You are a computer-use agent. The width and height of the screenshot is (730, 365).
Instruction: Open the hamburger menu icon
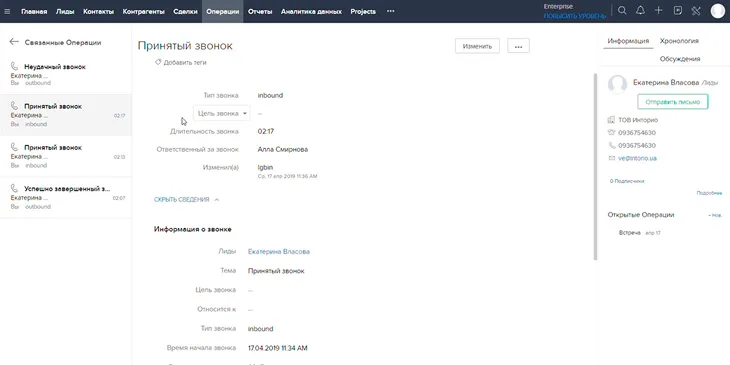pos(7,12)
